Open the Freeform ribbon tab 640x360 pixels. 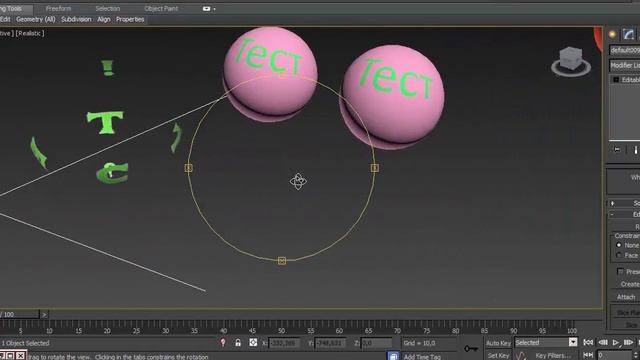(58, 9)
